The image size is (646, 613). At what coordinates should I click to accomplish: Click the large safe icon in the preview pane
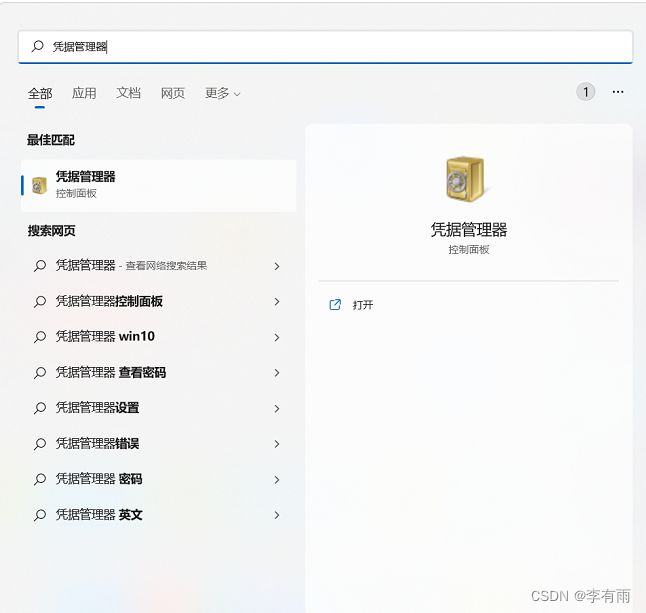point(466,179)
